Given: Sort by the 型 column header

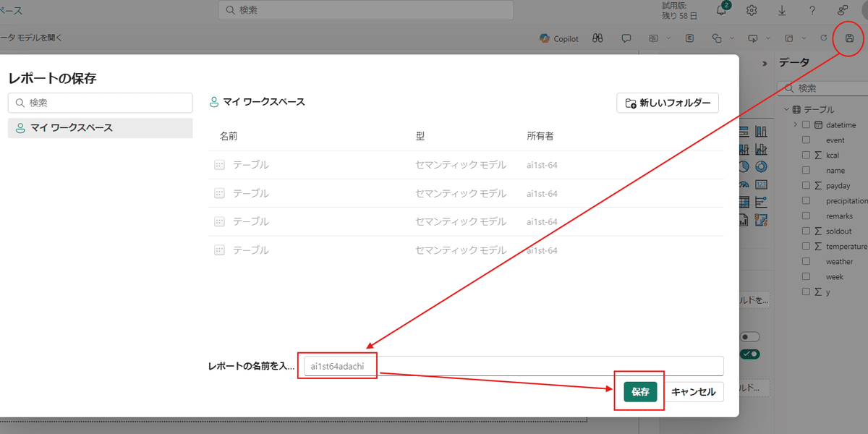Looking at the screenshot, I should (x=420, y=136).
